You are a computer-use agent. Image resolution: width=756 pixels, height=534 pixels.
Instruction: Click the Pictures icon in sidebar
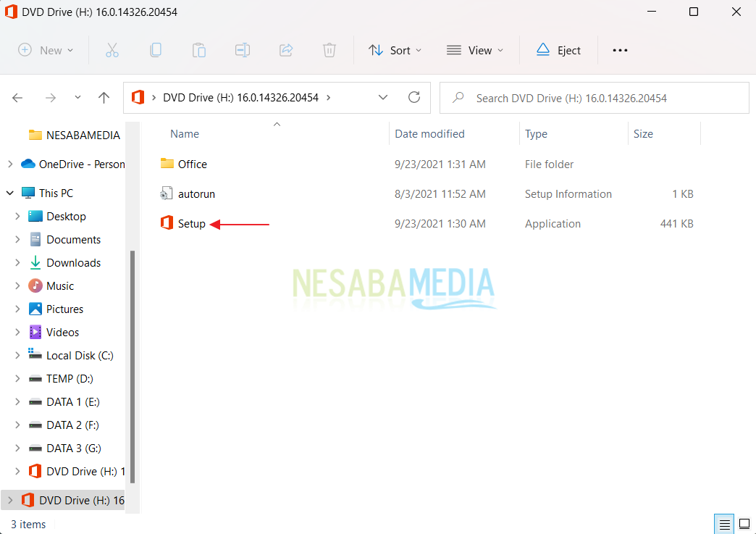35,309
